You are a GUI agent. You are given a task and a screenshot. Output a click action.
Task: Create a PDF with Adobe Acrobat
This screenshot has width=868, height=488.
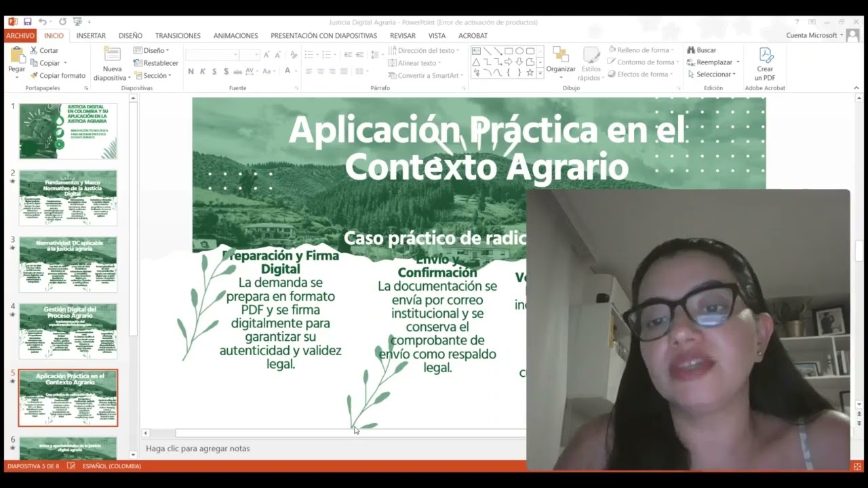[765, 64]
